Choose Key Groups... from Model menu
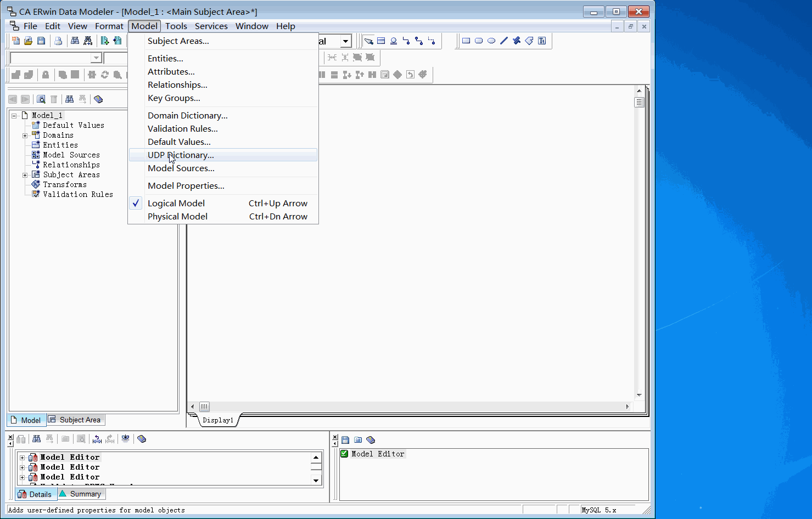812x519 pixels. [223, 98]
